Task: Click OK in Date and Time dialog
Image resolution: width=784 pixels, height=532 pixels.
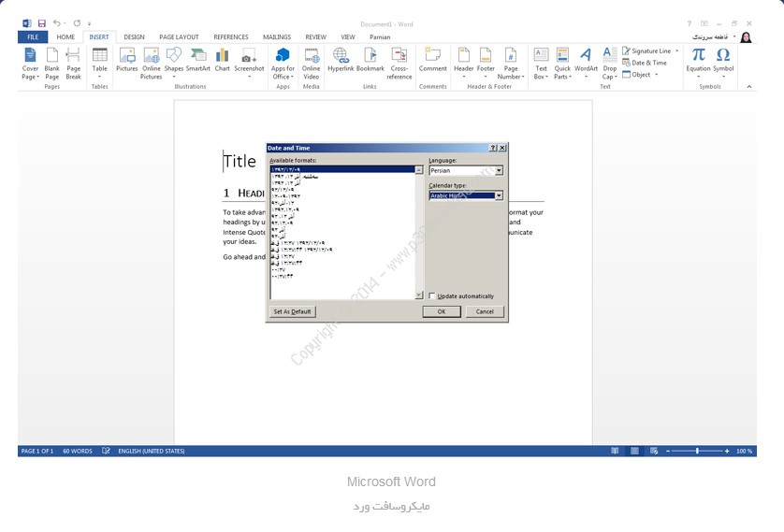Action: [442, 311]
